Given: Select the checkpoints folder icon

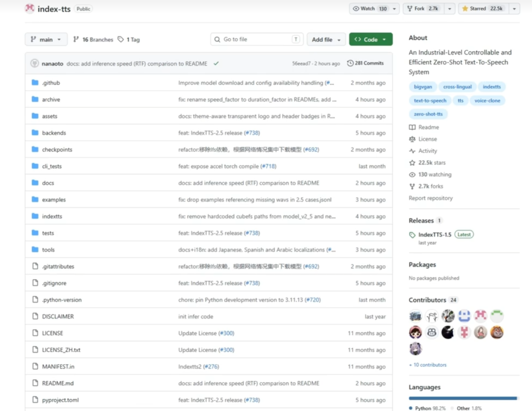Looking at the screenshot, I should 35,149.
